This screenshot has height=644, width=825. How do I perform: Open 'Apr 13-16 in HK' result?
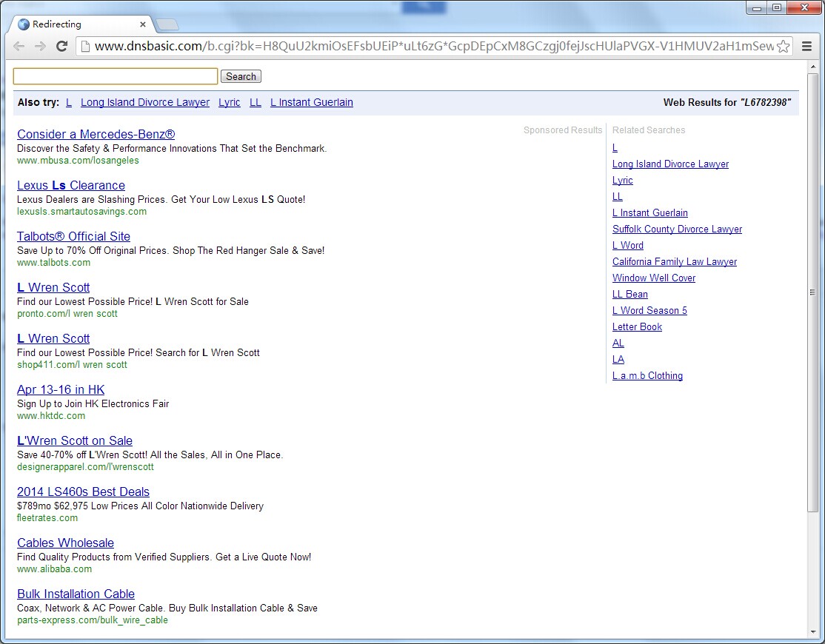coord(61,389)
